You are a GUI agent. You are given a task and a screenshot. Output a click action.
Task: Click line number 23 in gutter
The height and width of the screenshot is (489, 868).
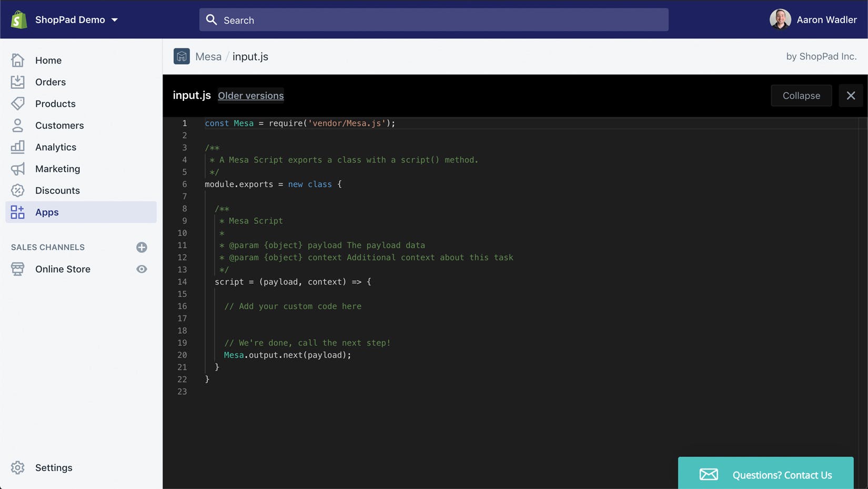182,392
